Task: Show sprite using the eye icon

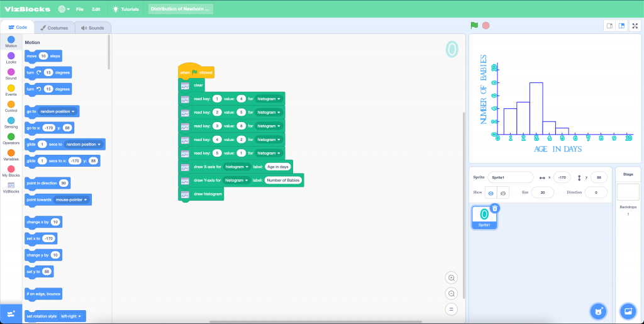Action: click(491, 193)
